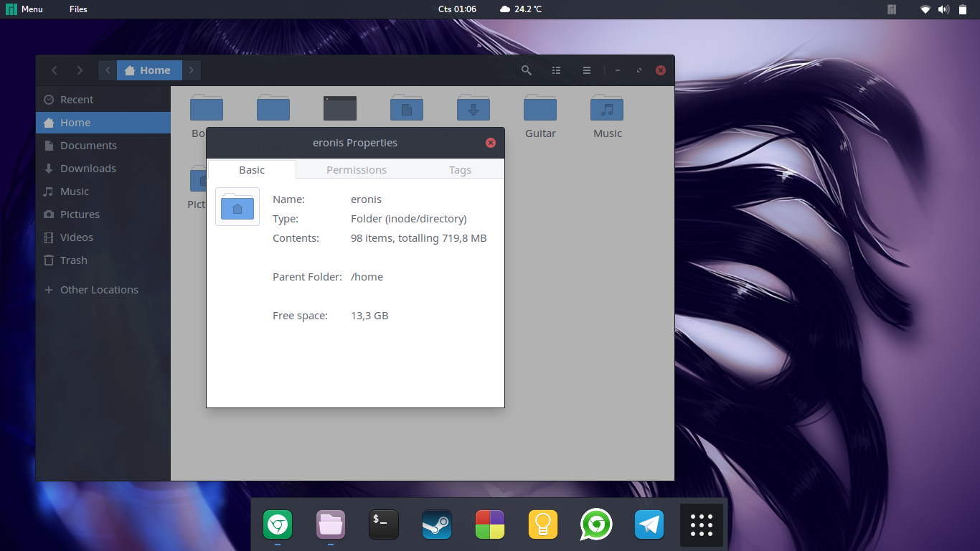This screenshot has width=980, height=551.
Task: Switch to the Tags tab
Action: click(x=460, y=170)
